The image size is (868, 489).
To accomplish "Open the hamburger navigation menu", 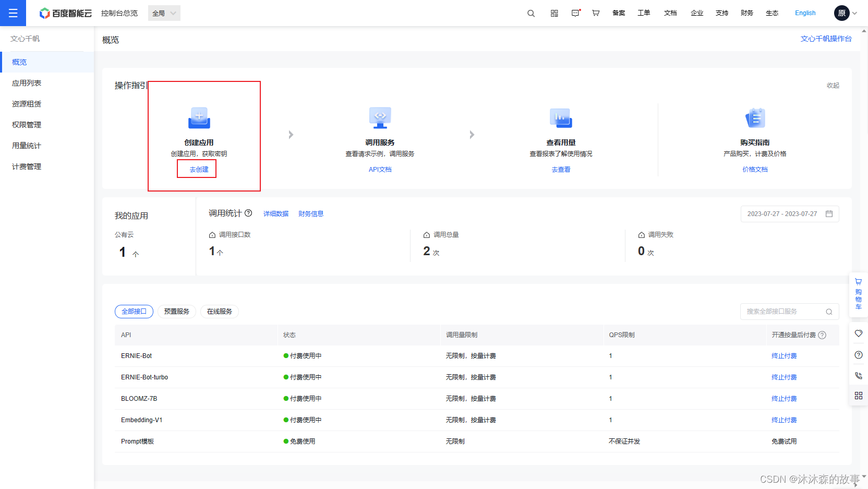I will coord(13,13).
